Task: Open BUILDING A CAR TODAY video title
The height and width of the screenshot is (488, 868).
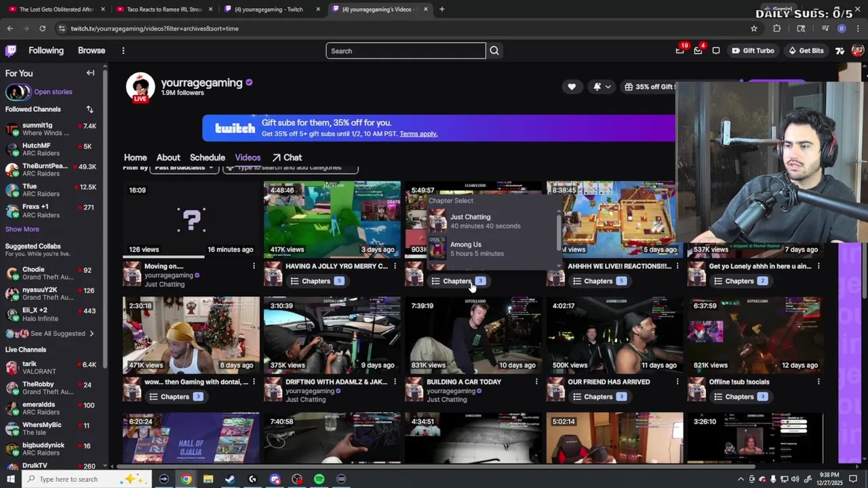Action: pos(464,382)
